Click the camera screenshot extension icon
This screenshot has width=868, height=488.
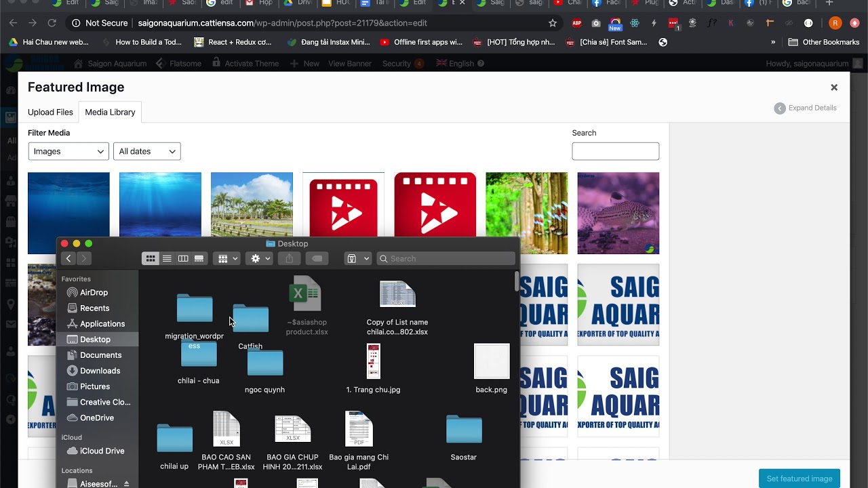(596, 23)
